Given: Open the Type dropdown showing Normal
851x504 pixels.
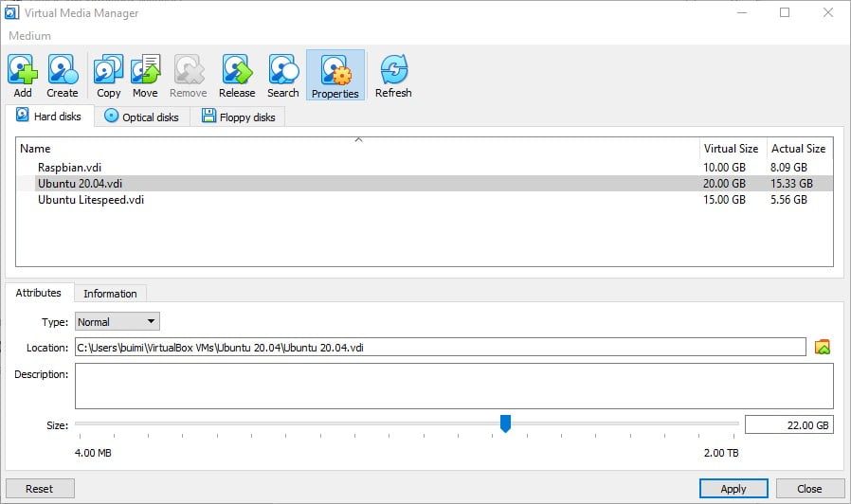Looking at the screenshot, I should coord(118,322).
